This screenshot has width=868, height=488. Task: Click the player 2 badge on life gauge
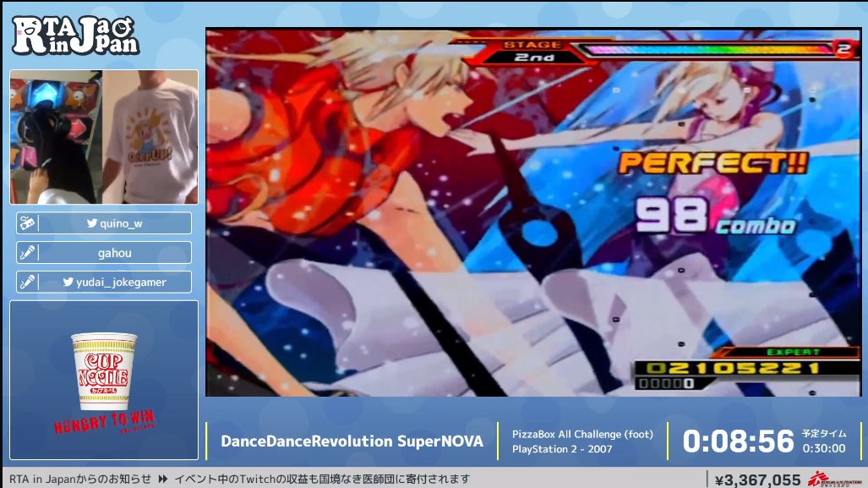[x=843, y=49]
